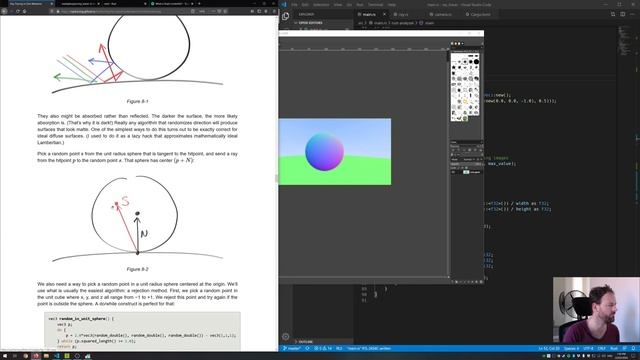Click the synchronize changes icon in status bar
Image resolution: width=640 pixels, height=360 pixels.
[x=307, y=349]
